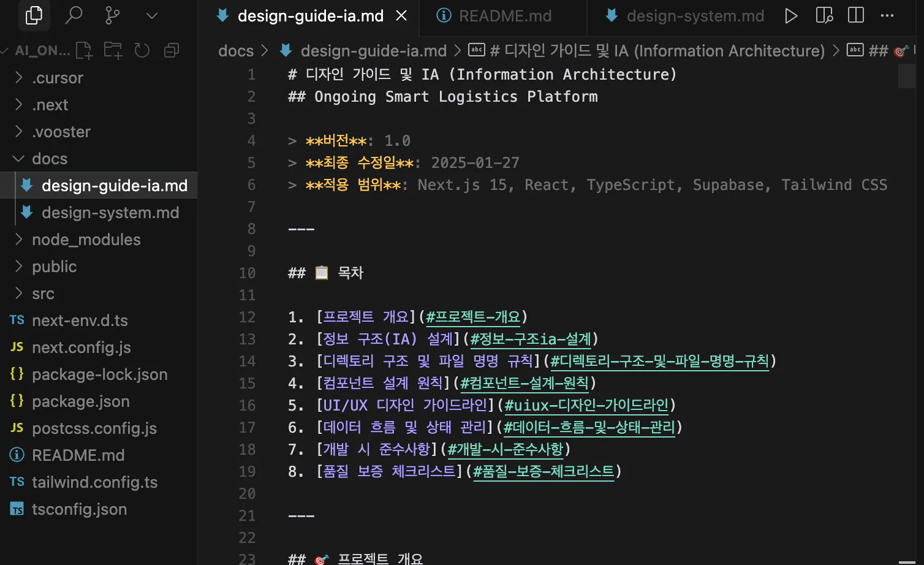924x565 pixels.
Task: Open package.json file
Action: [99, 401]
